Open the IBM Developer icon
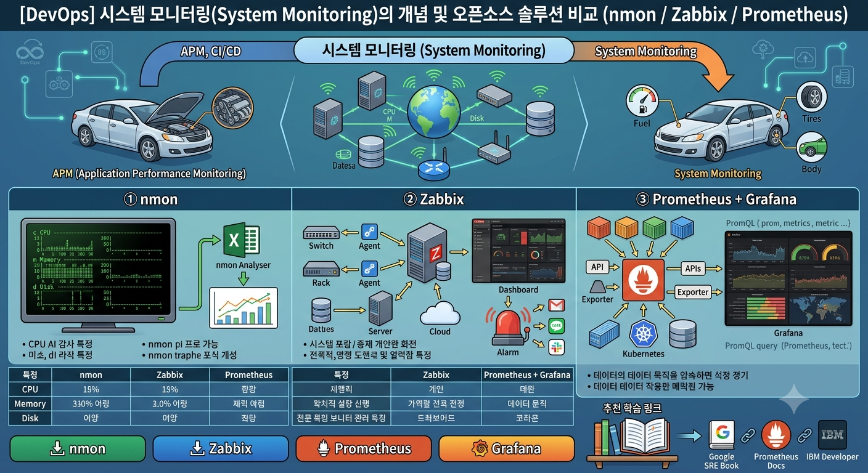 pyautogui.click(x=832, y=435)
